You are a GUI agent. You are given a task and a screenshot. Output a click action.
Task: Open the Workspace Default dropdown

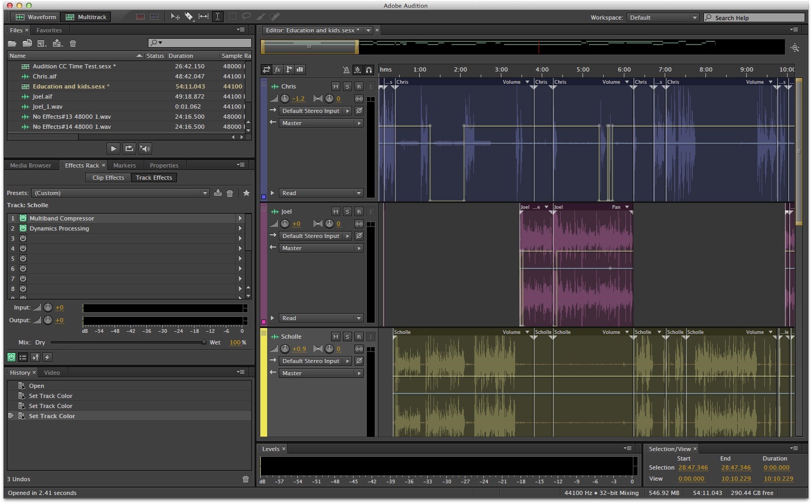point(663,17)
